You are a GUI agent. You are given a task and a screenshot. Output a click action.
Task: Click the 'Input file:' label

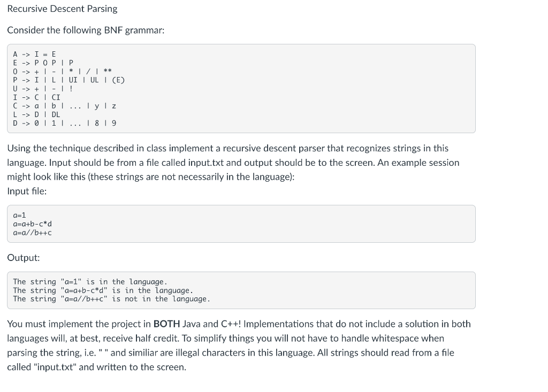27,191
